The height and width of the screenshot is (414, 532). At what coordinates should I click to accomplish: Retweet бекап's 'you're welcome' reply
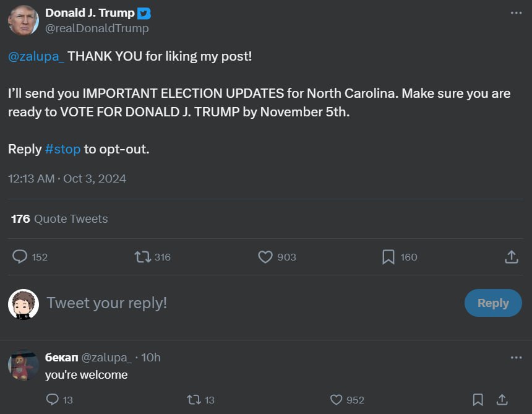(194, 400)
